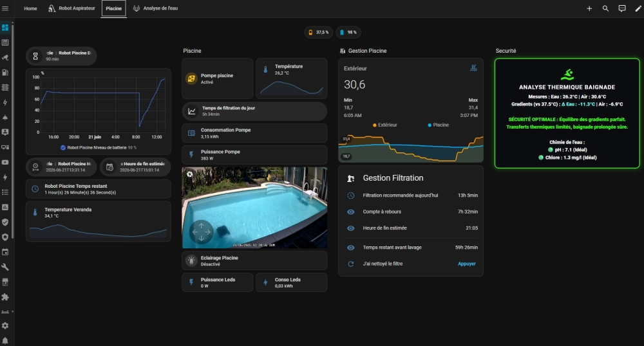Open notifications bell in sidebar
The height and width of the screenshot is (346, 644).
(5, 341)
